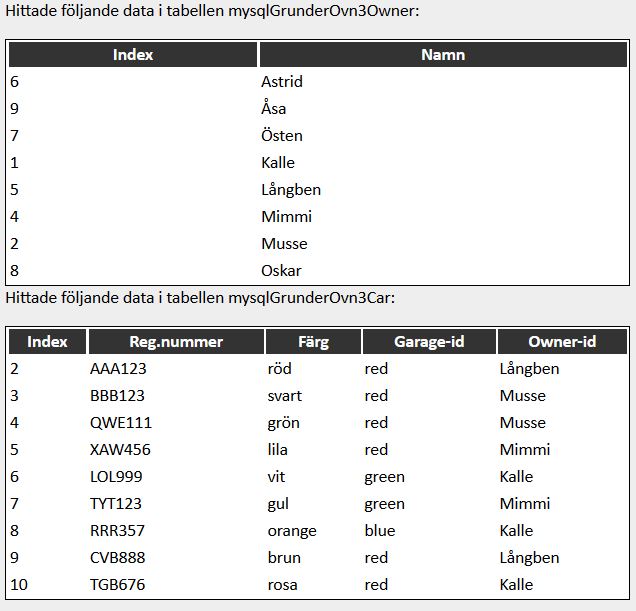Click the blue garage-id cell
Image resolution: width=636 pixels, height=611 pixels.
[x=380, y=531]
